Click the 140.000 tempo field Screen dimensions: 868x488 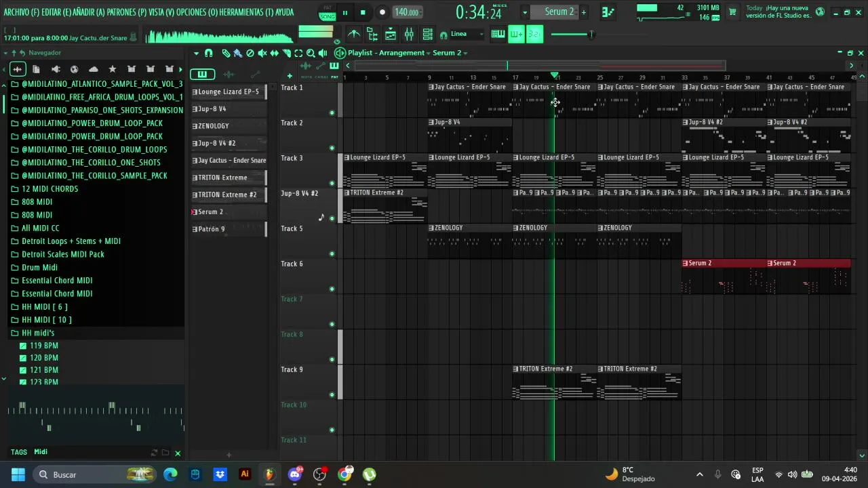coord(406,12)
